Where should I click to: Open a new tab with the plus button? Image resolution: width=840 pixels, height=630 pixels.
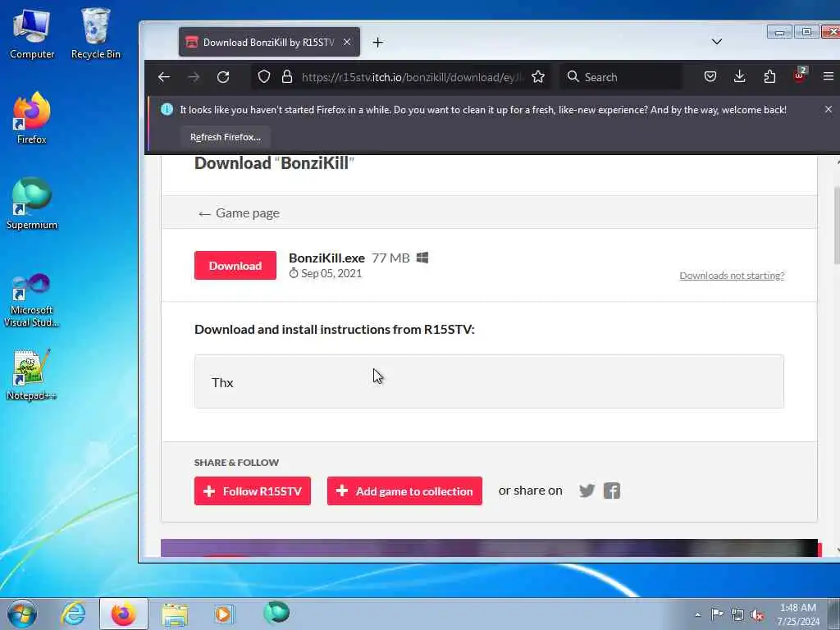click(377, 43)
